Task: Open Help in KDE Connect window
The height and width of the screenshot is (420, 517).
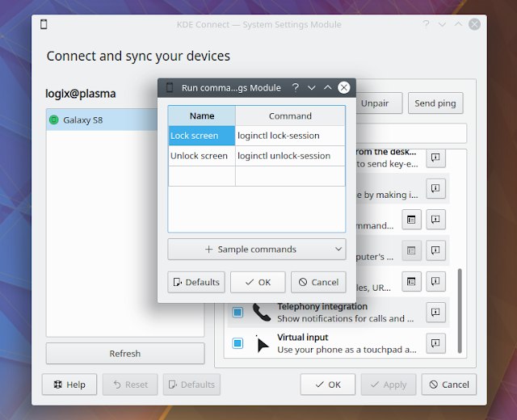Action: 69,384
